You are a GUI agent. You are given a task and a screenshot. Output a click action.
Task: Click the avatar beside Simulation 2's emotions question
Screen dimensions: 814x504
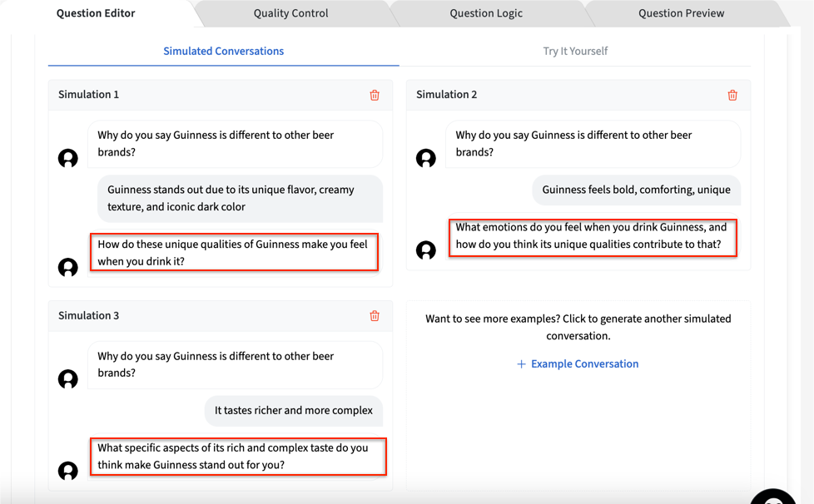click(x=426, y=250)
